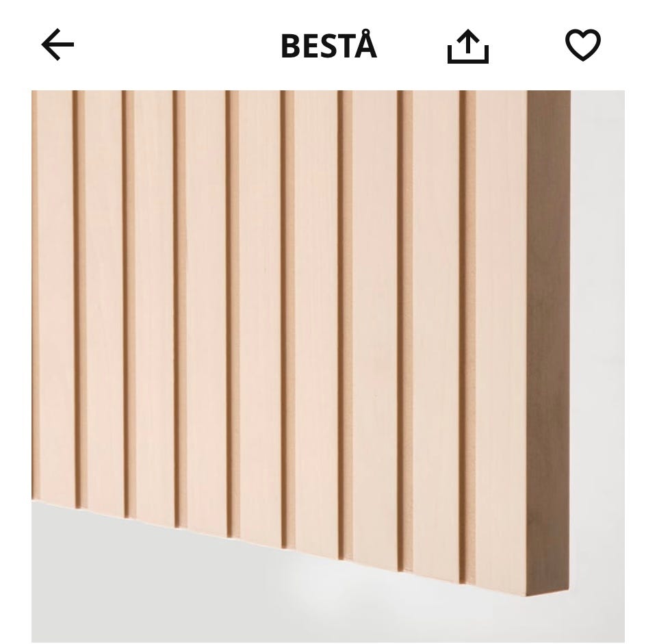This screenshot has height=644, width=657.
Task: Toggle the wishlist heart icon
Action: pos(583,44)
